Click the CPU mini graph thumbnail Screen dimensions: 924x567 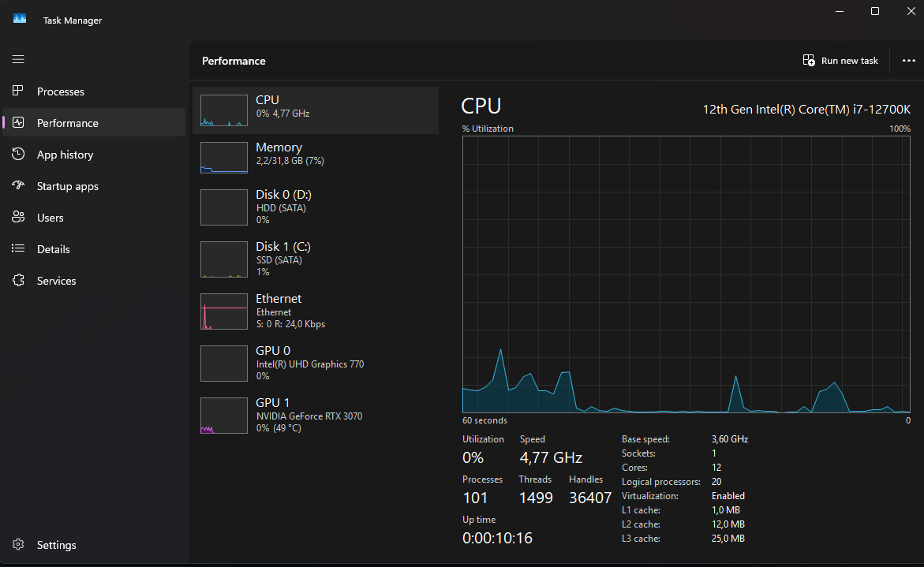click(x=224, y=110)
